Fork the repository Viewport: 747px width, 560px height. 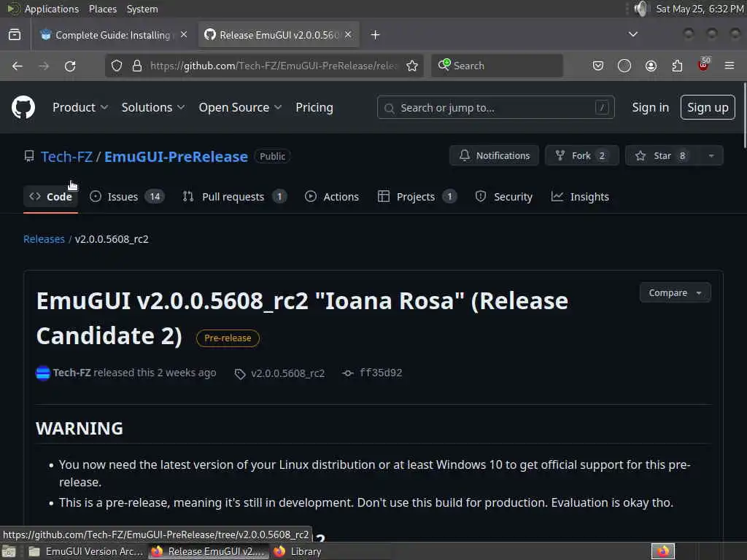coord(582,156)
